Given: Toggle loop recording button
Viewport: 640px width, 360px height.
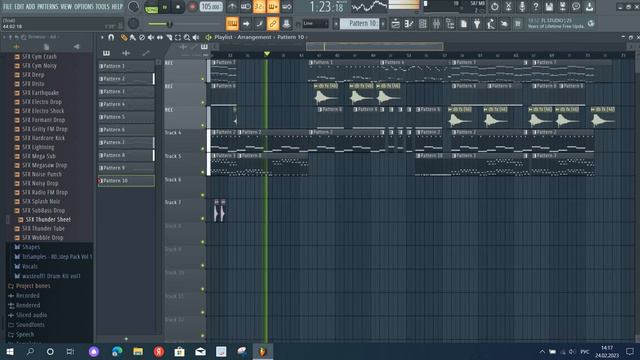Looking at the screenshot, I should tap(287, 7).
